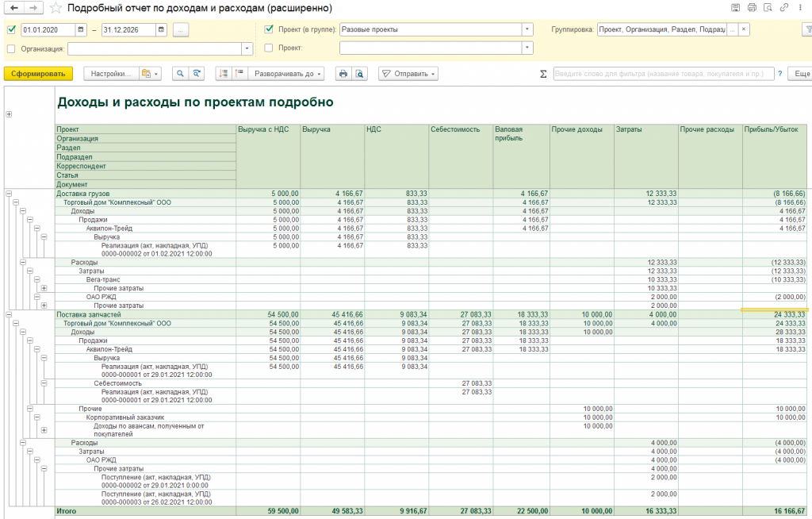The height and width of the screenshot is (519, 812).
Task: Toggle the period checkbox before 01.01.2020
Action: point(12,30)
